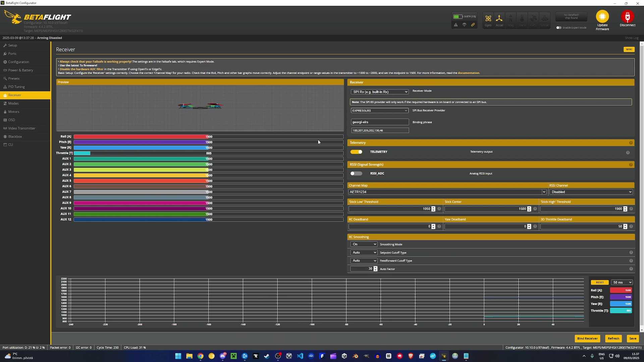
Task: Switch to the Motors tab
Action: pos(25,112)
